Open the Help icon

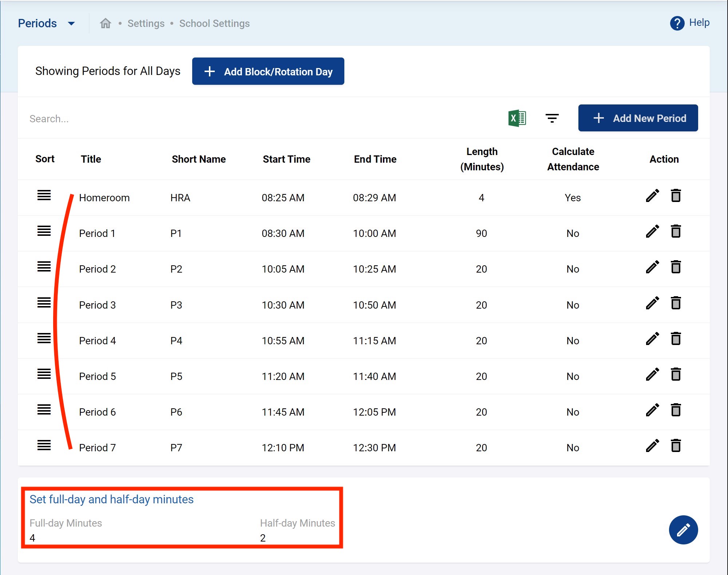coord(677,23)
